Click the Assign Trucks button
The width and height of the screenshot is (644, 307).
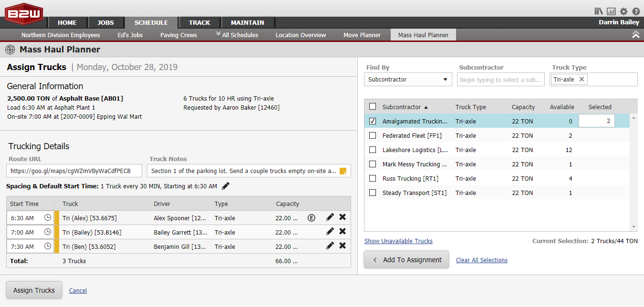tap(34, 290)
